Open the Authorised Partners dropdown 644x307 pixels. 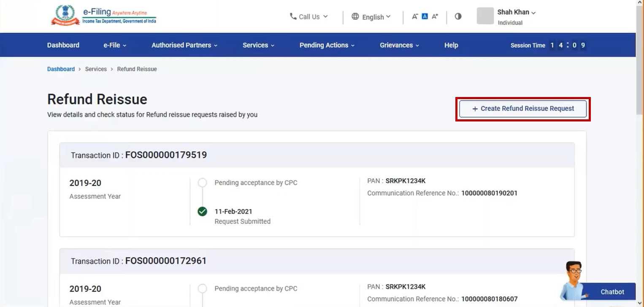184,45
